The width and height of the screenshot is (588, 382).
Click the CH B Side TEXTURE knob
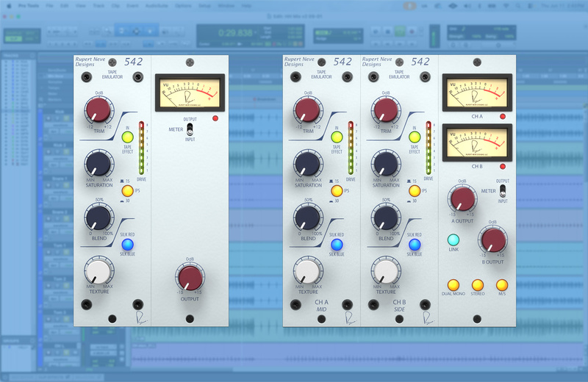pos(386,271)
